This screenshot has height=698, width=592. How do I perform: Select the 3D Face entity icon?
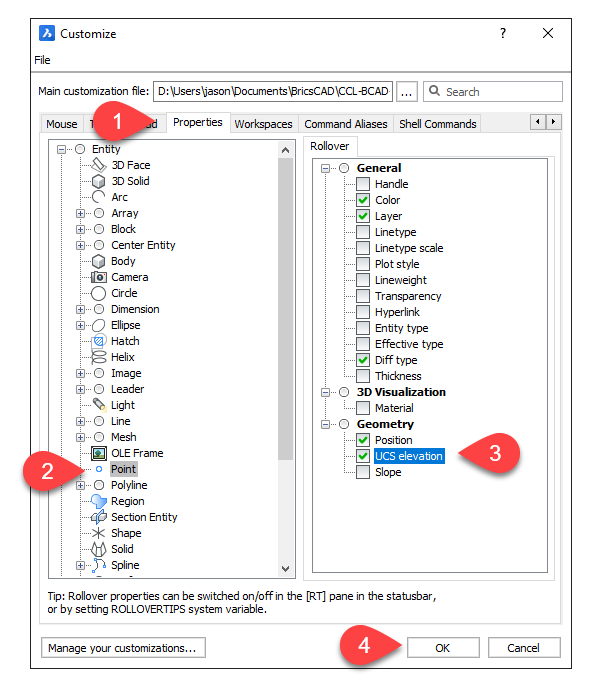click(98, 165)
